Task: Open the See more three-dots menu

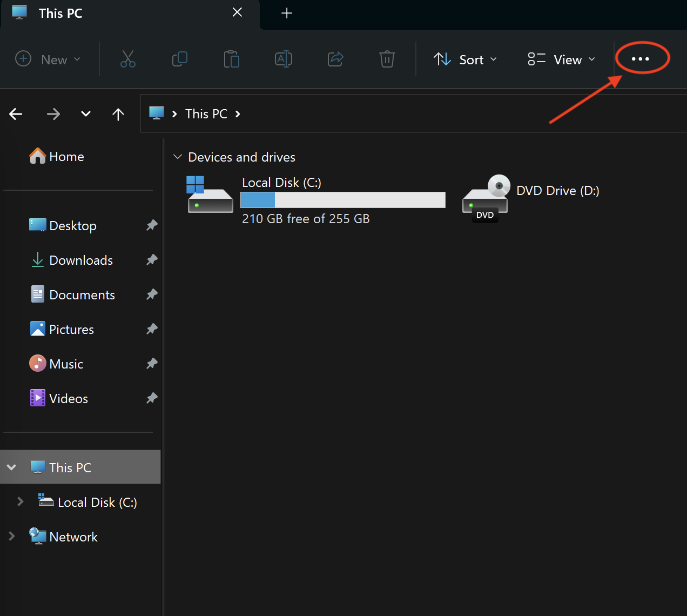Action: (640, 59)
